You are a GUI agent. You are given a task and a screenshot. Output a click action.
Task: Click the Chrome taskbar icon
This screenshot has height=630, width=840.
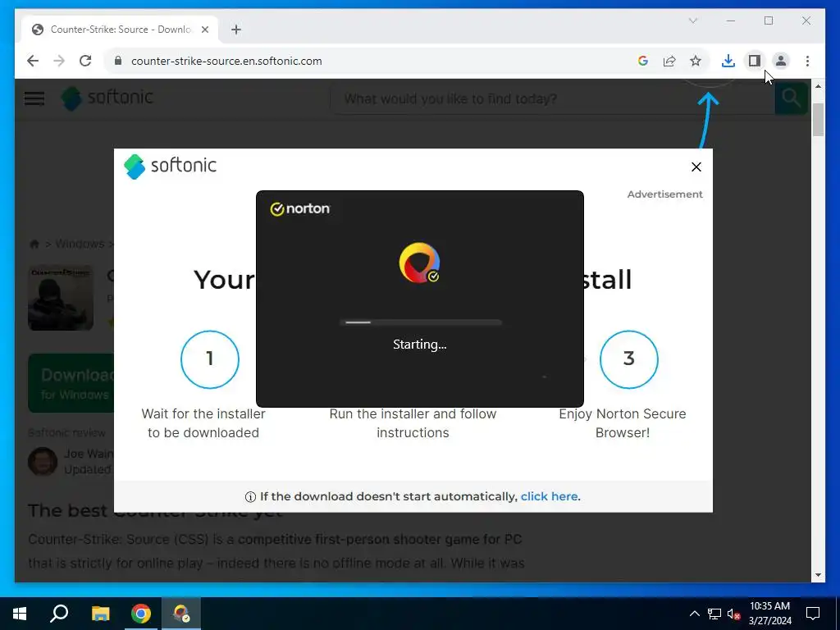(141, 614)
